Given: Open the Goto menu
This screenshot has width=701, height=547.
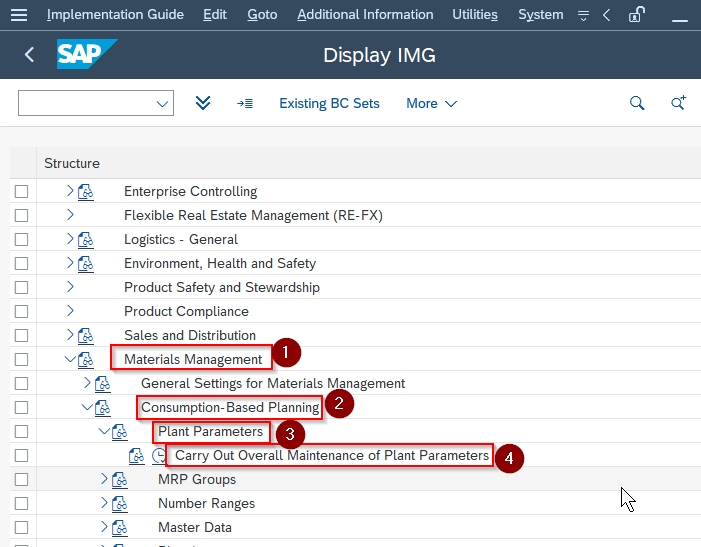Looking at the screenshot, I should click(262, 15).
